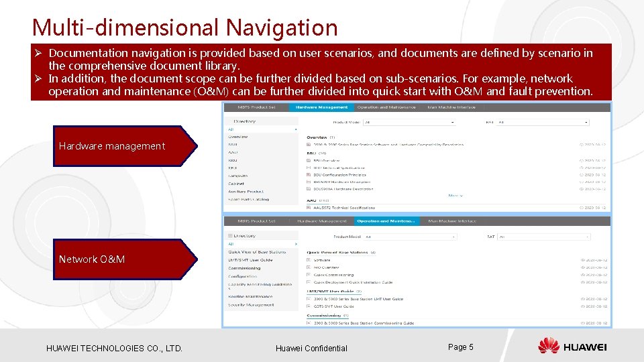Screen dimensions: 644x362
Task: Click document icon beside Software entry
Action: point(309,260)
